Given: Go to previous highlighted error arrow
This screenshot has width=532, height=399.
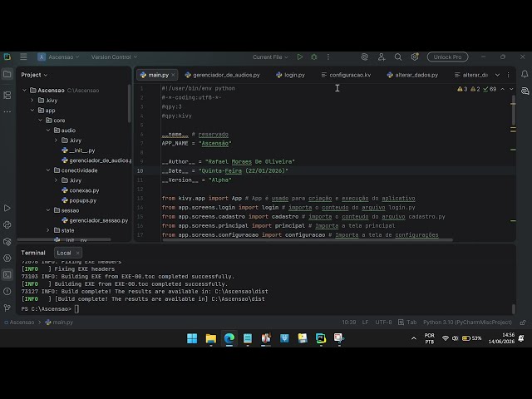Looking at the screenshot, I should 502,89.
